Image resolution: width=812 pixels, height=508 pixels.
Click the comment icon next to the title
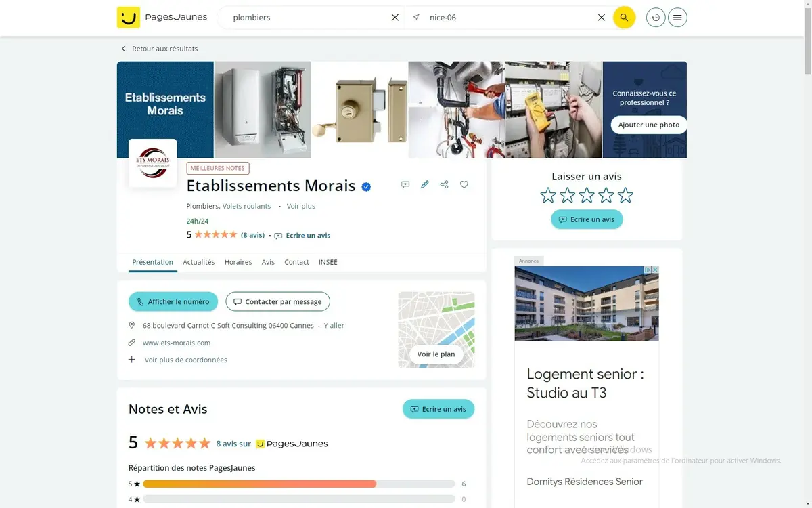click(405, 184)
